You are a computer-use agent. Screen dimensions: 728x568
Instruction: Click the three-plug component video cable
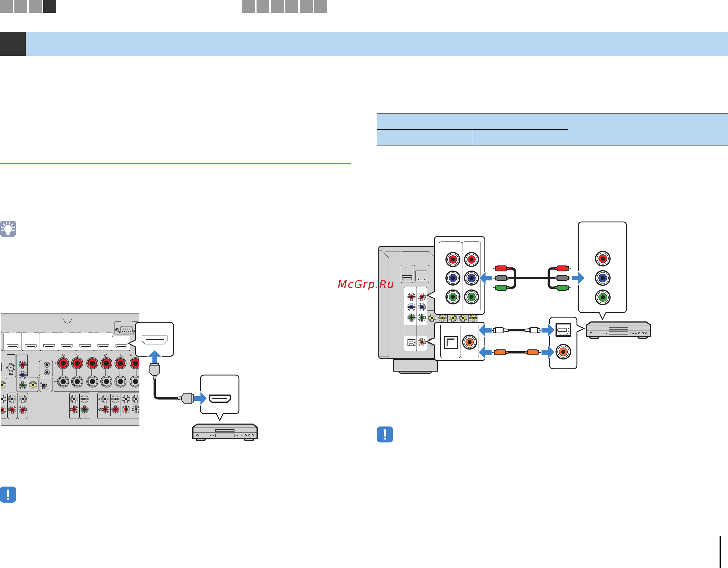[x=532, y=278]
